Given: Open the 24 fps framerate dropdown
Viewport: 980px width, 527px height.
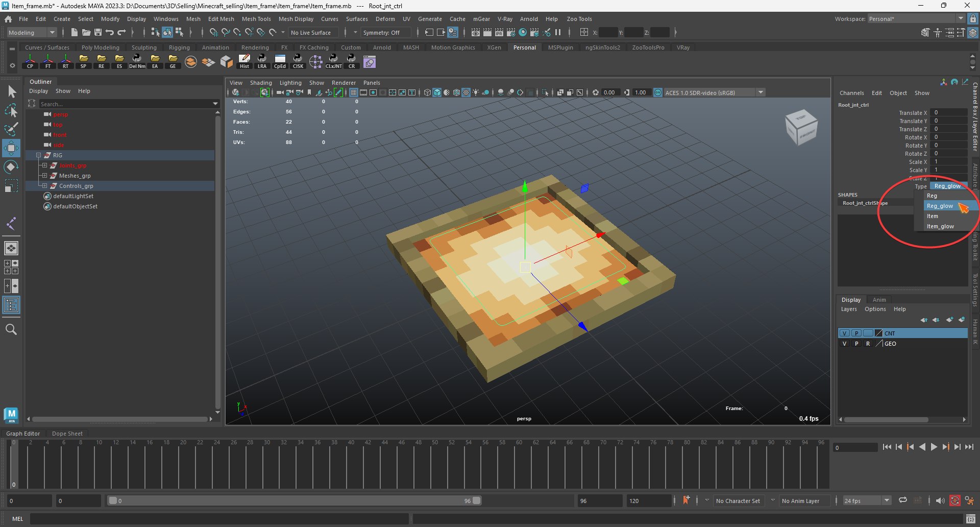Looking at the screenshot, I should tap(867, 500).
